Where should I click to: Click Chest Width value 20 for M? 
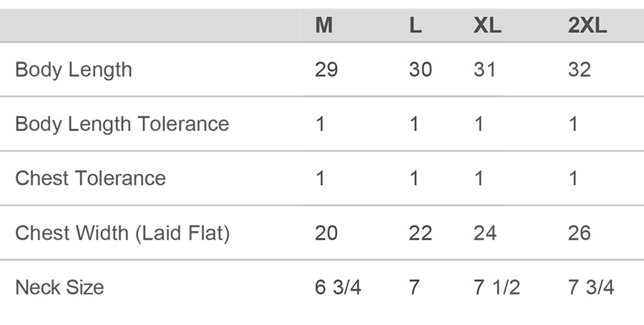[326, 233]
